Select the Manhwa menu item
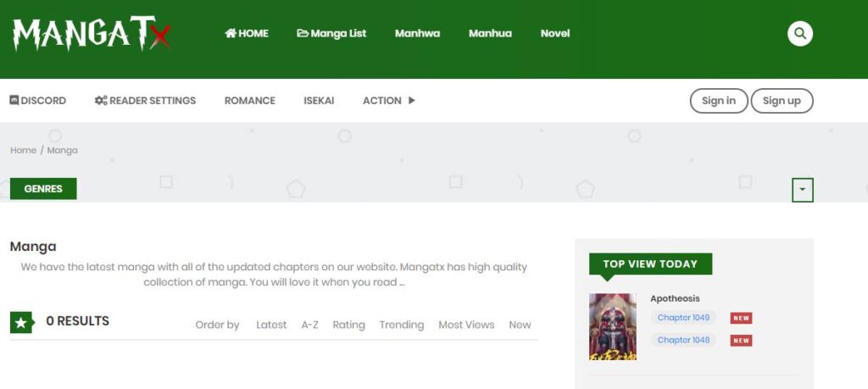The height and width of the screenshot is (389, 868). [x=417, y=34]
